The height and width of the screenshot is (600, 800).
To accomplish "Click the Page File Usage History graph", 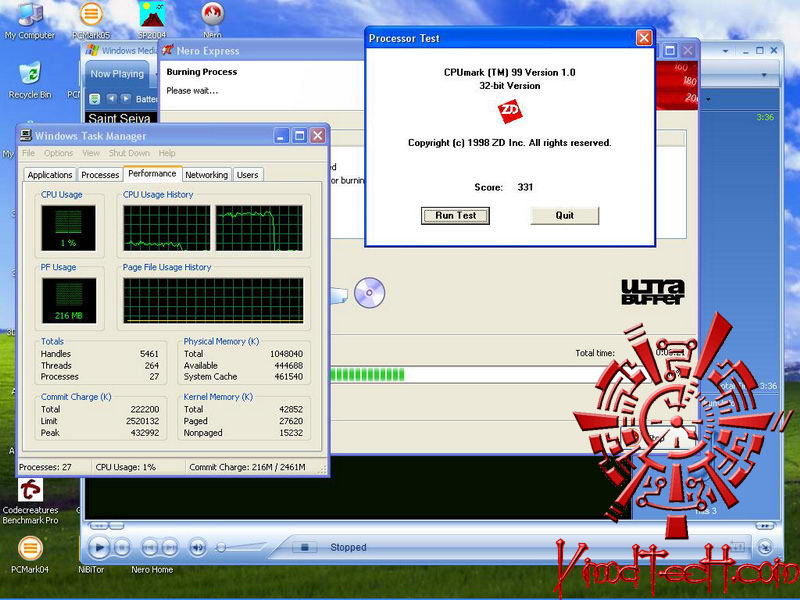I will pyautogui.click(x=213, y=301).
